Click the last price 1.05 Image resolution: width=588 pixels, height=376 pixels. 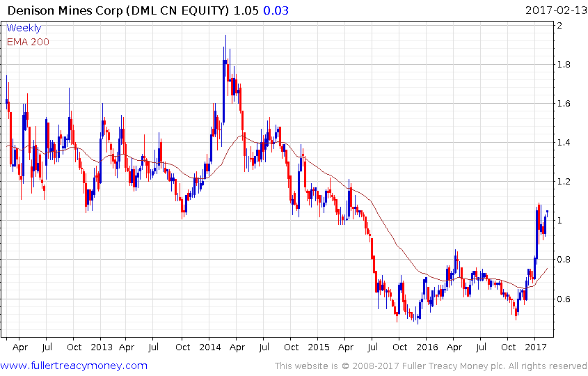point(246,10)
